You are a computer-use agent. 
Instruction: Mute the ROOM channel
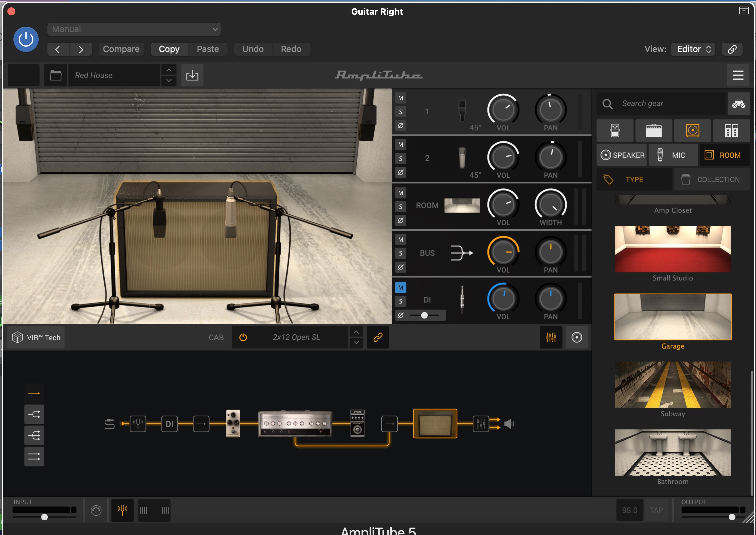pyautogui.click(x=401, y=193)
